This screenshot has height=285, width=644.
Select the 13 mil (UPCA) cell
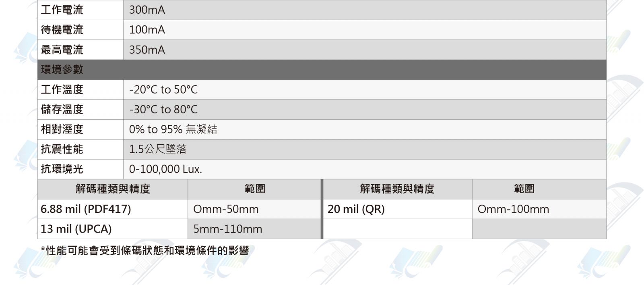(x=113, y=229)
